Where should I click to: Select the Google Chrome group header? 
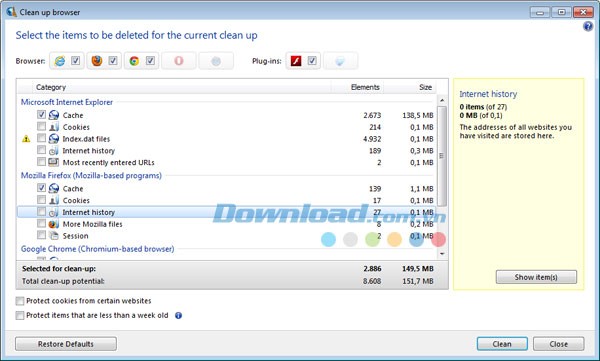point(98,249)
